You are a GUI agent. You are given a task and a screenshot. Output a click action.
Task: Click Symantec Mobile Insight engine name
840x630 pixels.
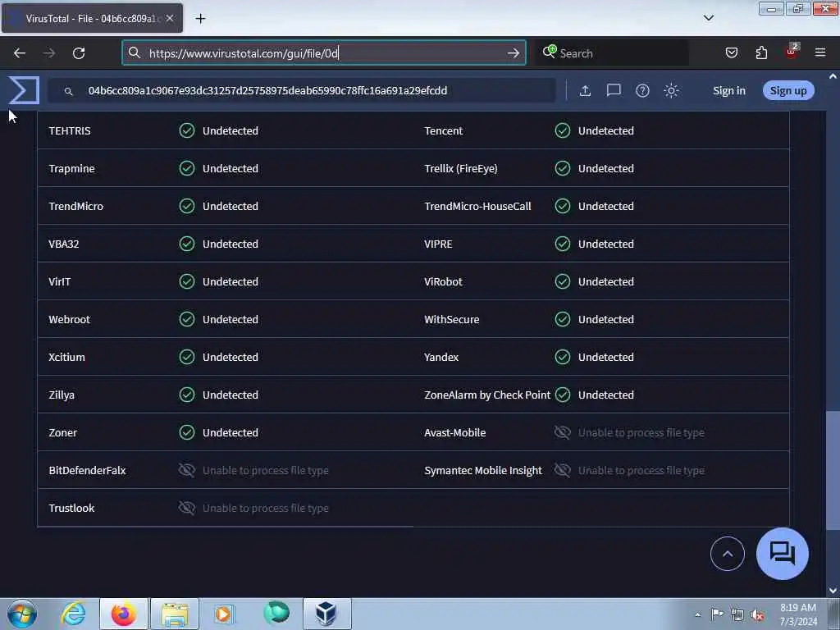[x=482, y=470]
